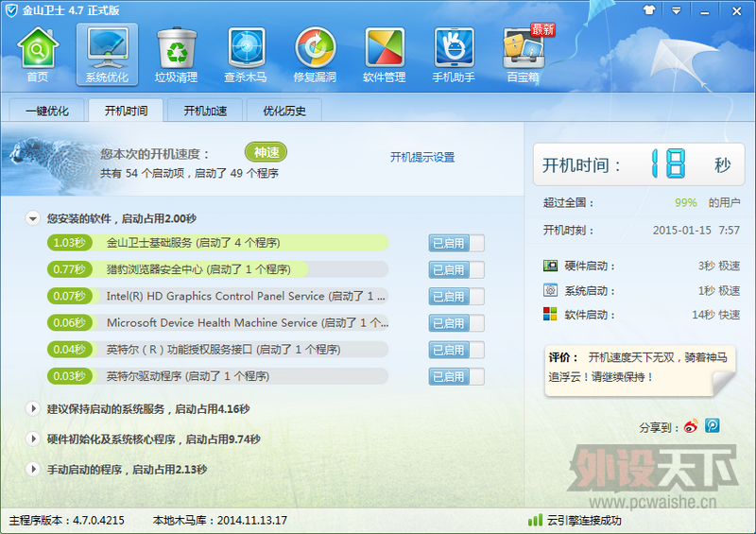Click boot timestamp 2015-01-15 7:57
Image resolution: width=756 pixels, height=534 pixels.
(x=696, y=230)
